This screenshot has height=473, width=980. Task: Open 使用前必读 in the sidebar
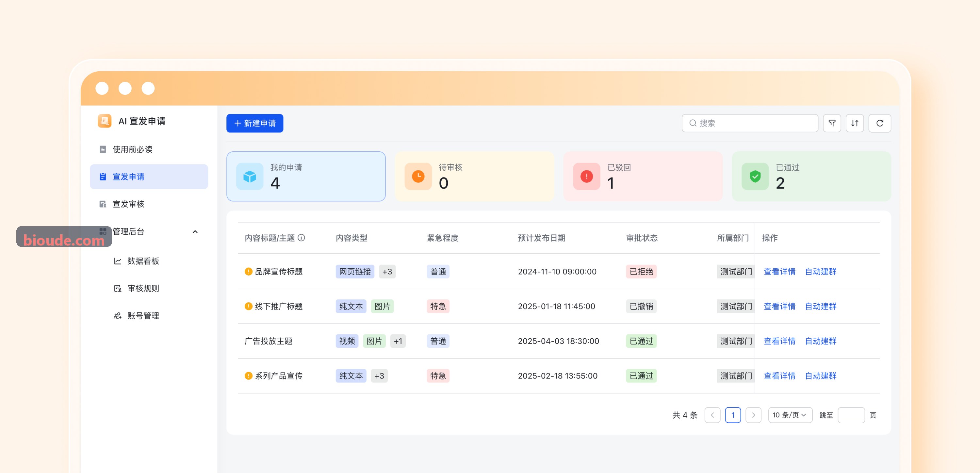149,149
